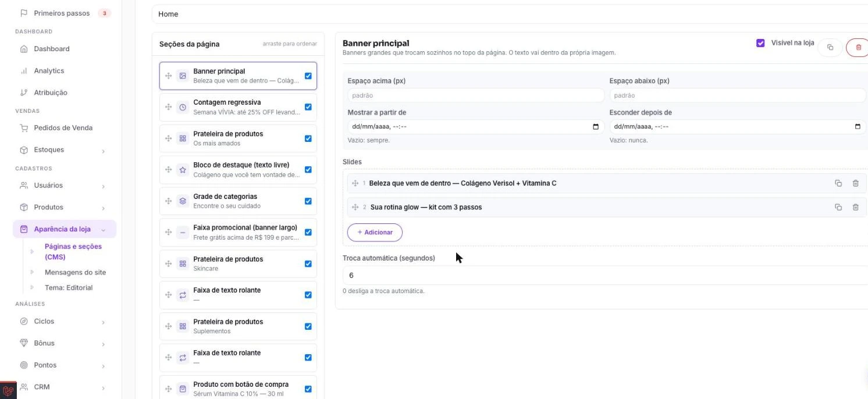The height and width of the screenshot is (399, 868).
Task: Grab the drag handle of Contagem regressiva section
Action: click(168, 107)
